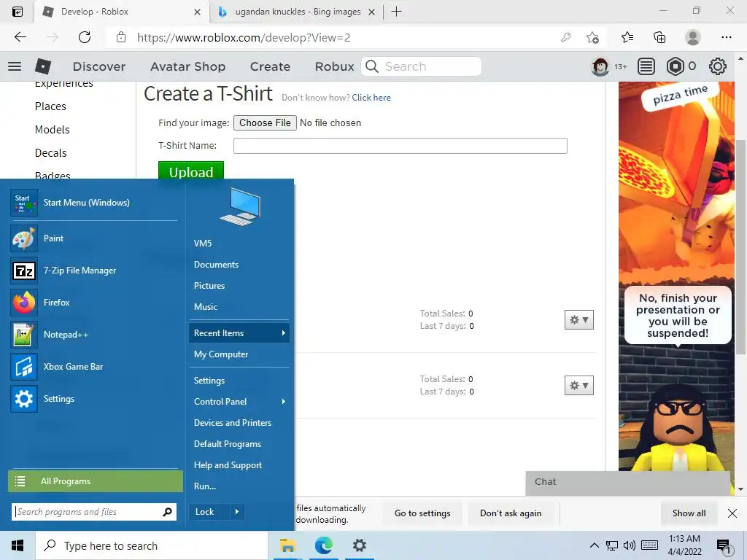Click the Roblox logo icon in the navbar
747x560 pixels.
[43, 66]
